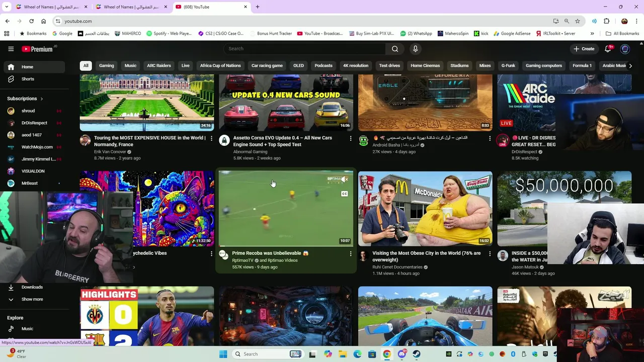Open the Bookmarks folder in the bookmarks bar

pos(33,34)
